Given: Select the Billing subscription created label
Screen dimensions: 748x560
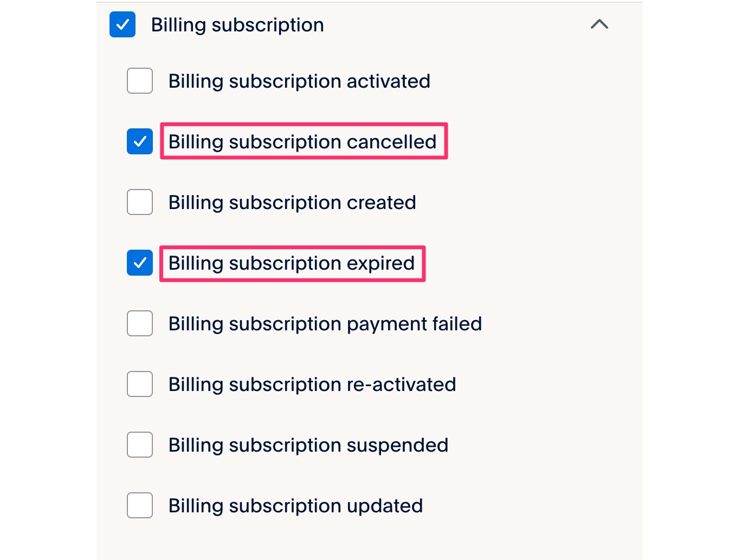Looking at the screenshot, I should (292, 202).
